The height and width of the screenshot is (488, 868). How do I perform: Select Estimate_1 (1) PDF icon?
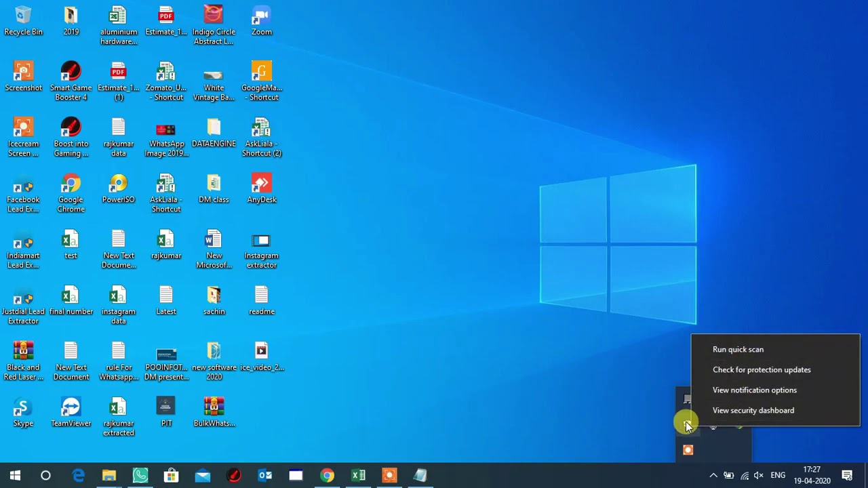tap(119, 81)
